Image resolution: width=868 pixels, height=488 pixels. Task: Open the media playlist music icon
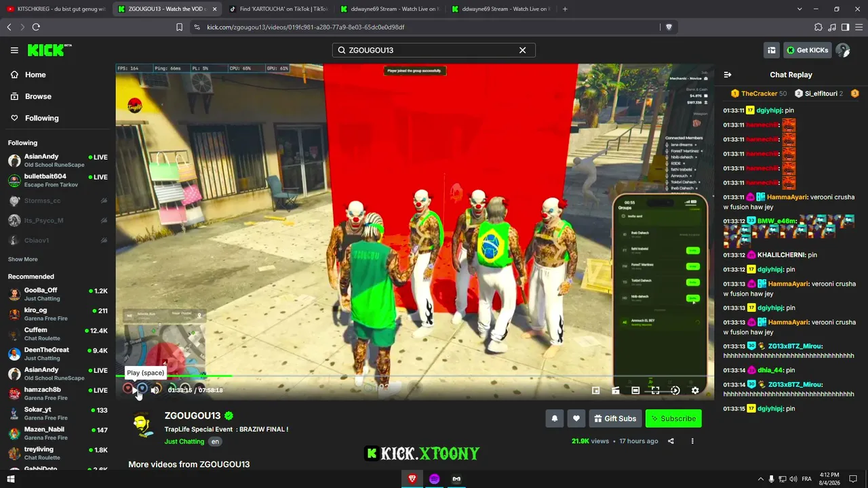click(x=832, y=27)
